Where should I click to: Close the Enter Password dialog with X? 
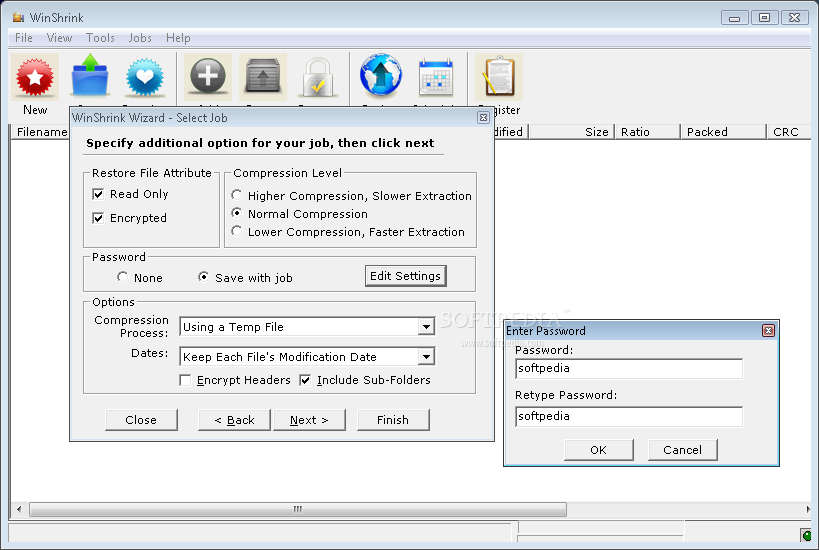pos(768,331)
